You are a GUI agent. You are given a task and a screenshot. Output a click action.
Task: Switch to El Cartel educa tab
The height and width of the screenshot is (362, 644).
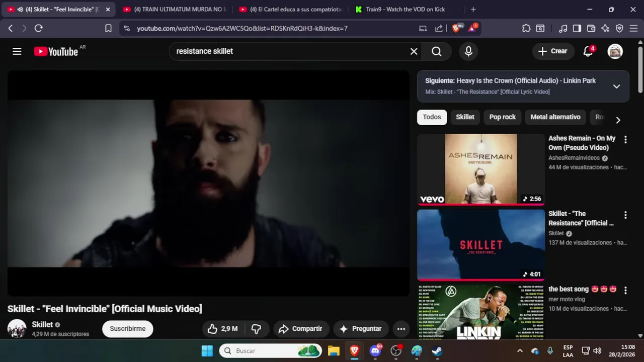[291, 9]
